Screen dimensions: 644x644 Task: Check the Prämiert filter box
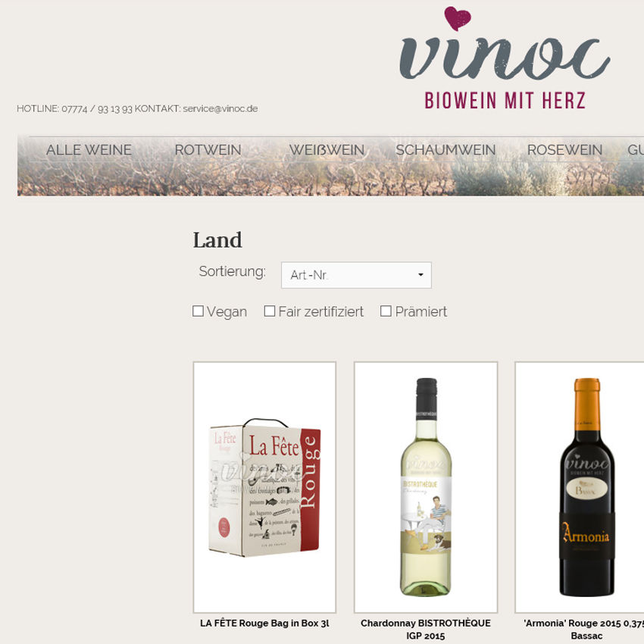pos(386,311)
